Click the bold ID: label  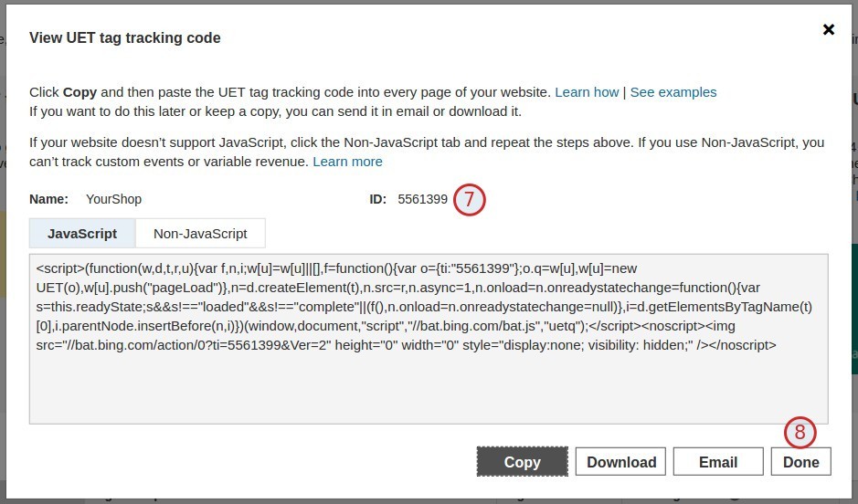pyautogui.click(x=378, y=199)
